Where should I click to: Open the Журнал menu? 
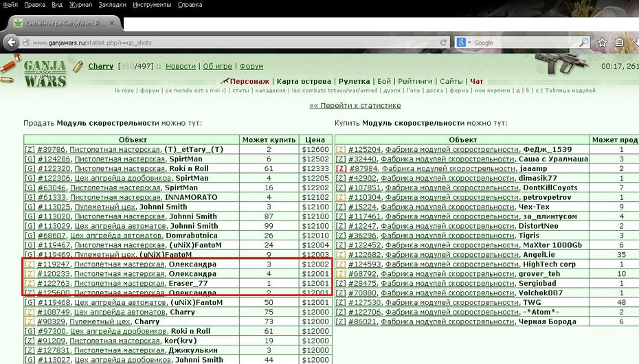(x=80, y=5)
